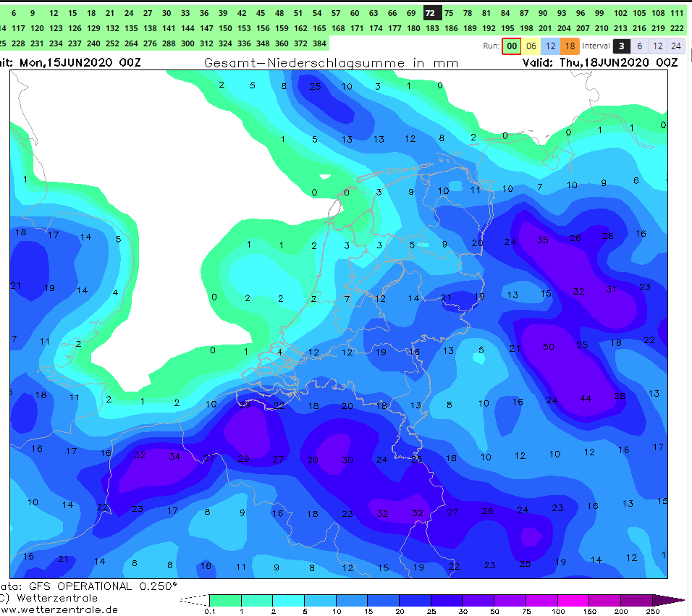This screenshot has width=692, height=616.
Task: Jump to forecast hour 36
Action: [x=204, y=13]
